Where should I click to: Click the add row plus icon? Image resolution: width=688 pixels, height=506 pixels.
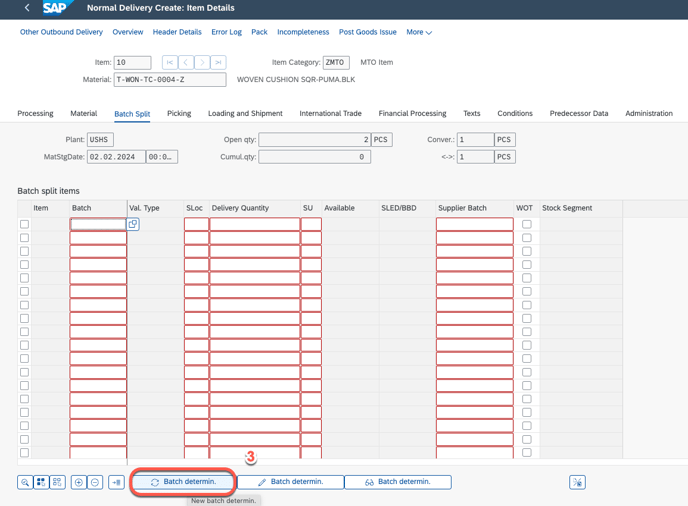click(x=79, y=482)
